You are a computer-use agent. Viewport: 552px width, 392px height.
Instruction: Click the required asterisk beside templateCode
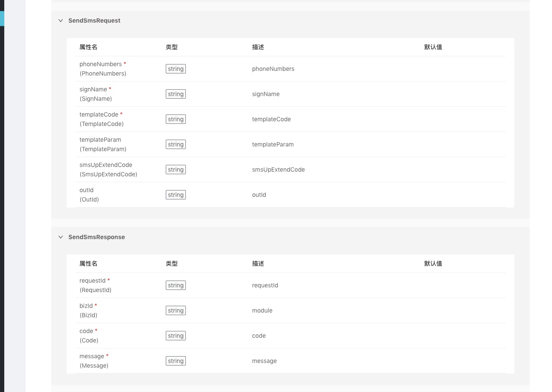click(121, 114)
